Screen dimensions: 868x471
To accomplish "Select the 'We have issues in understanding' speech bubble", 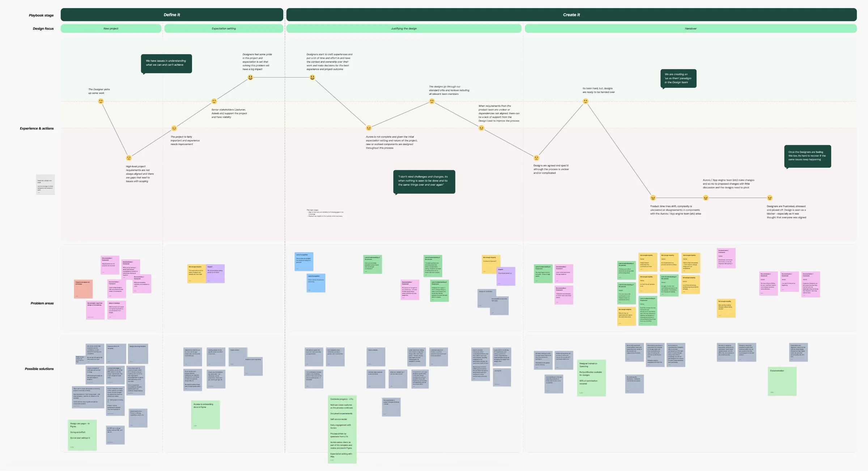I will [166, 64].
